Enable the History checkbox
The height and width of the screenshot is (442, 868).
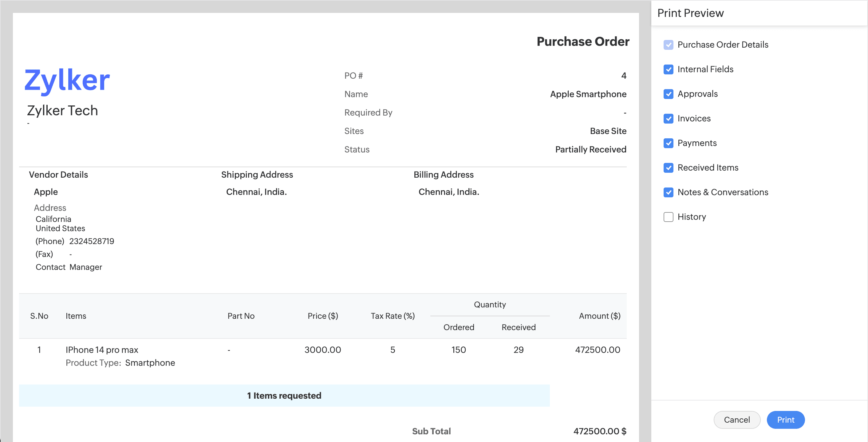[668, 217]
